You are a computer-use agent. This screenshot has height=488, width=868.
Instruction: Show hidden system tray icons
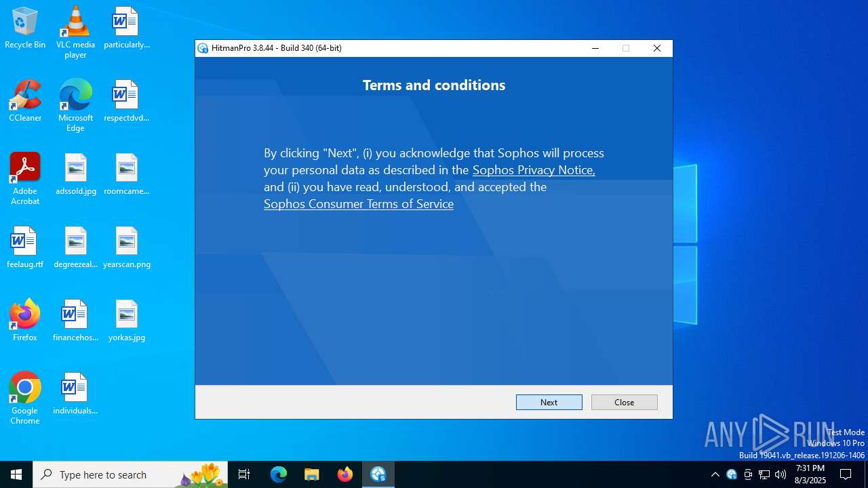click(x=715, y=474)
